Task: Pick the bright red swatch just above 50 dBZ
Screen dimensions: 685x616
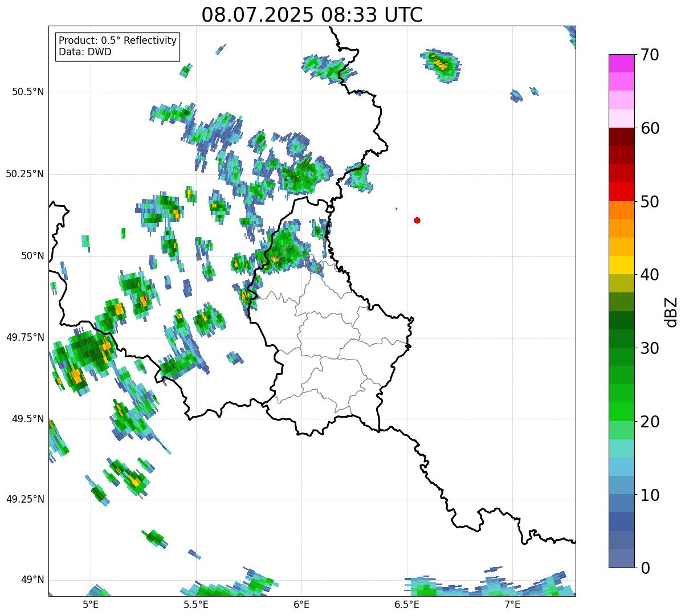Action: 622,192
